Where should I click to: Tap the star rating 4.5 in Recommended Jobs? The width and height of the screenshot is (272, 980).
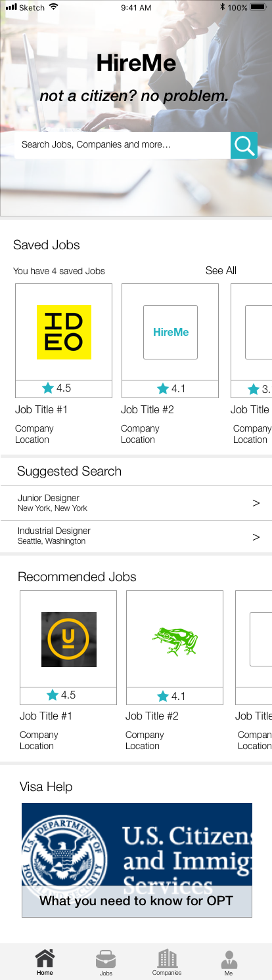[x=62, y=695]
